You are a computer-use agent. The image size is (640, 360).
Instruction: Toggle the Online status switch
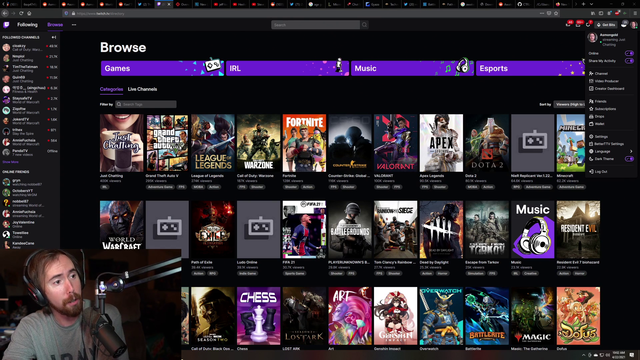point(629,53)
